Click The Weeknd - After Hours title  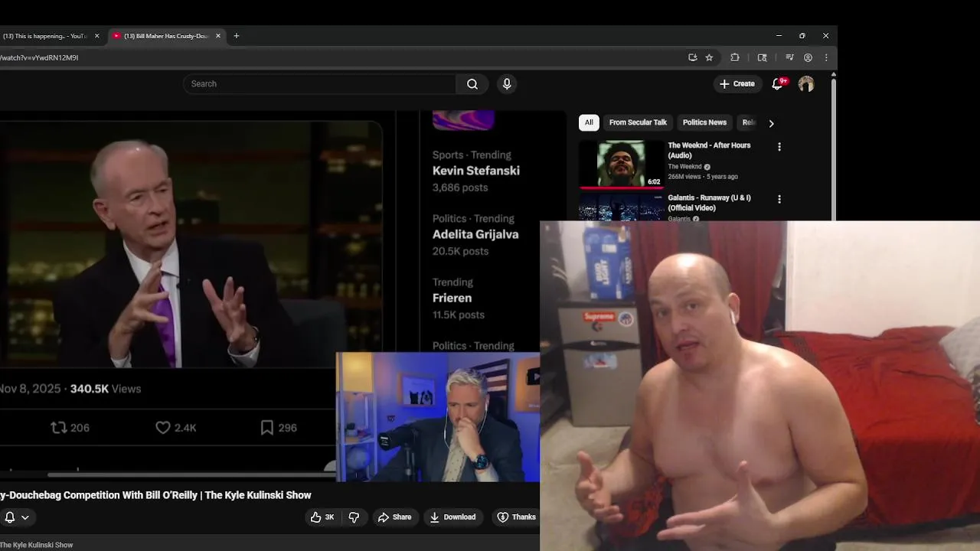click(709, 150)
